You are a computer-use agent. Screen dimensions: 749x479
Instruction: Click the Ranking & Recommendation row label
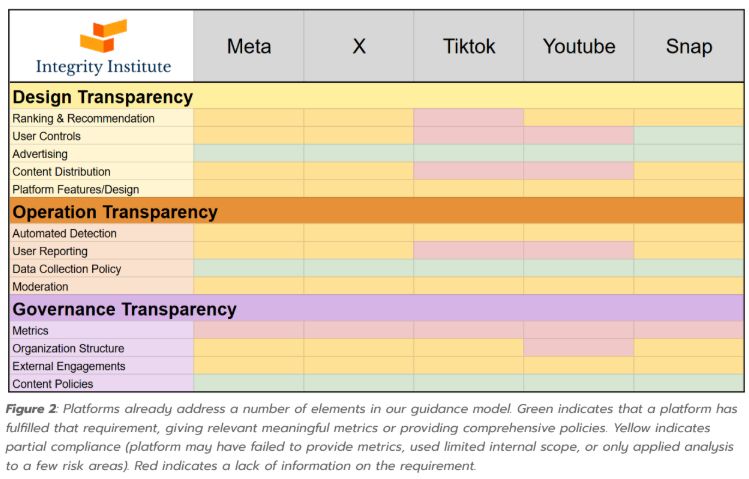pos(84,118)
